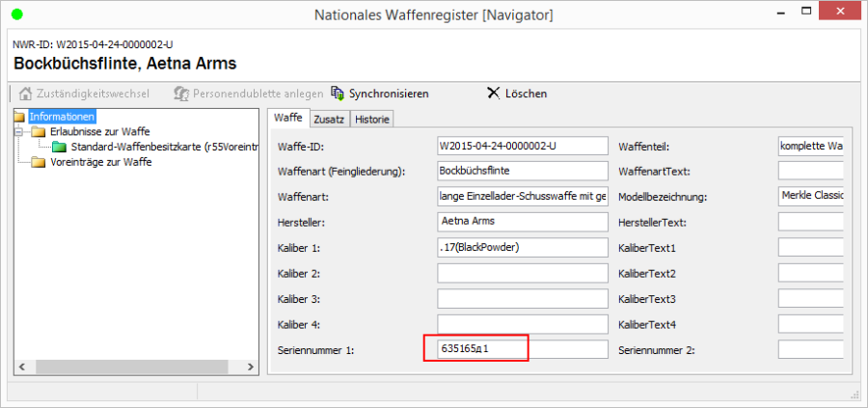The image size is (868, 408).
Task: Switch to the Zusatz tab
Action: (x=329, y=119)
